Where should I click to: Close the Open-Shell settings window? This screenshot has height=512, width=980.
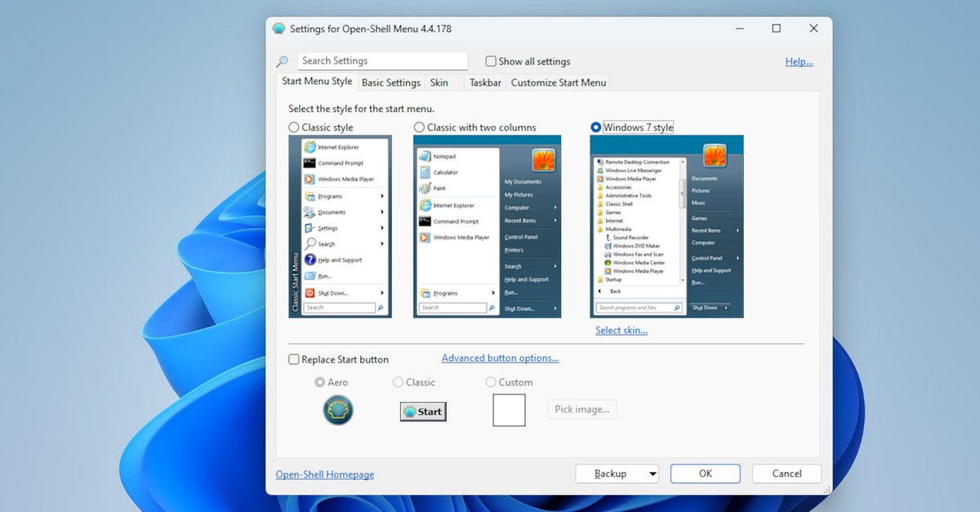tap(813, 29)
